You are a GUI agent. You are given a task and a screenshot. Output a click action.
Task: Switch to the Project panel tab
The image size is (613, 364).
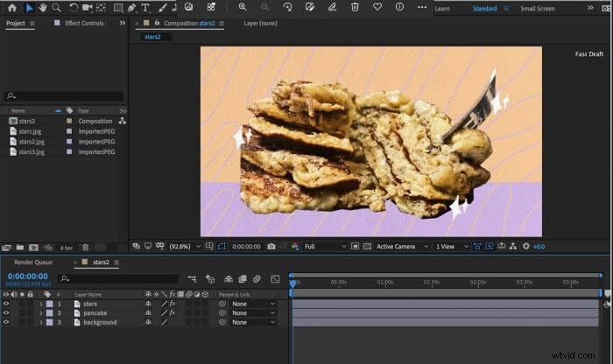[x=15, y=23]
